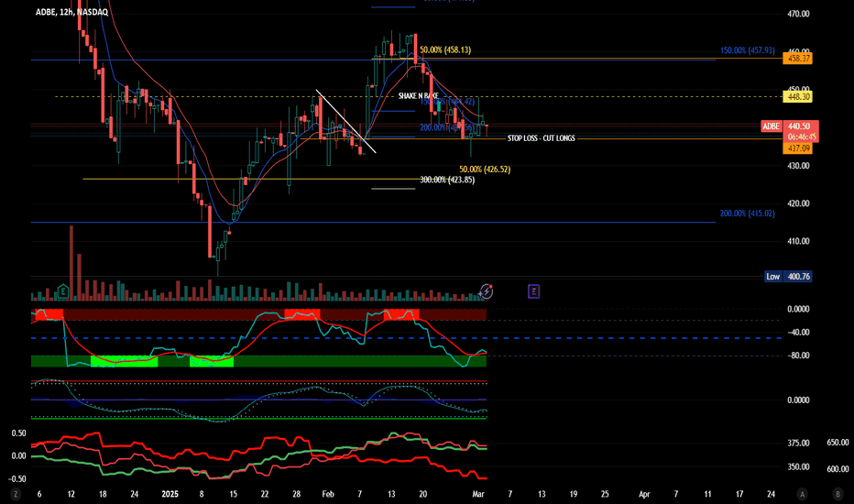Viewport: 854px width, 504px height.
Task: Click the green earnings E marker on volume bars
Action: pyautogui.click(x=63, y=291)
